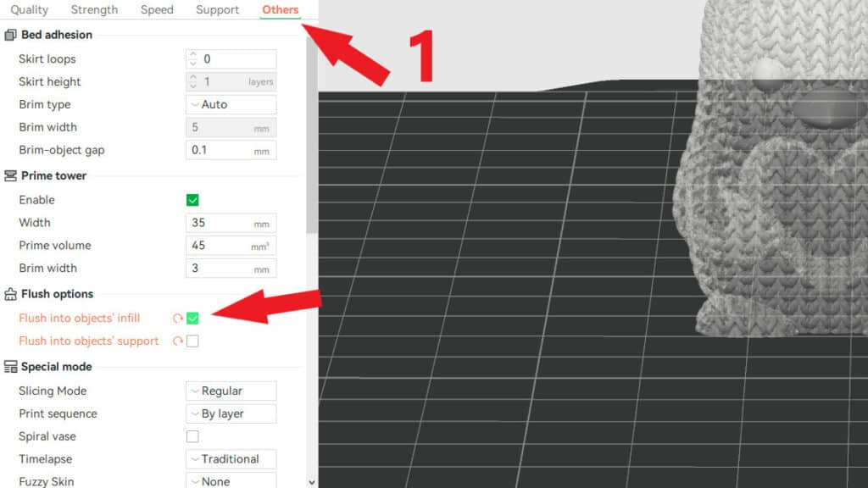This screenshot has width=868, height=488.
Task: Reset the Flush into objects' infill setting
Action: tap(177, 319)
